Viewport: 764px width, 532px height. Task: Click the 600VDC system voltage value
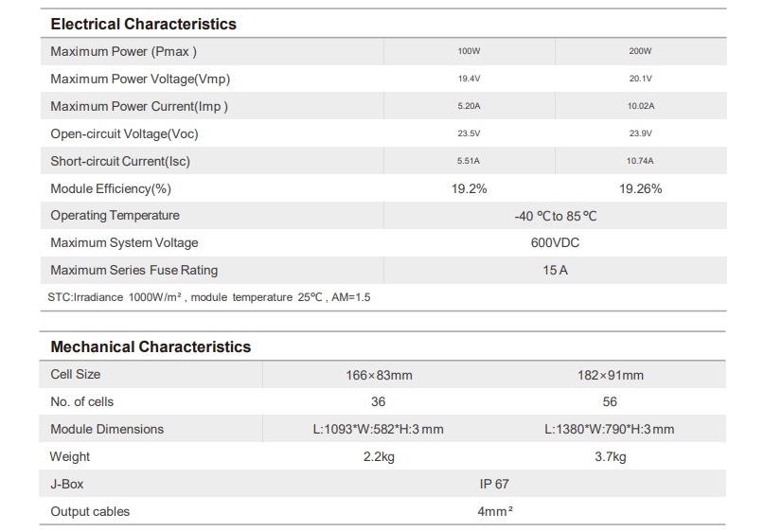coord(555,242)
